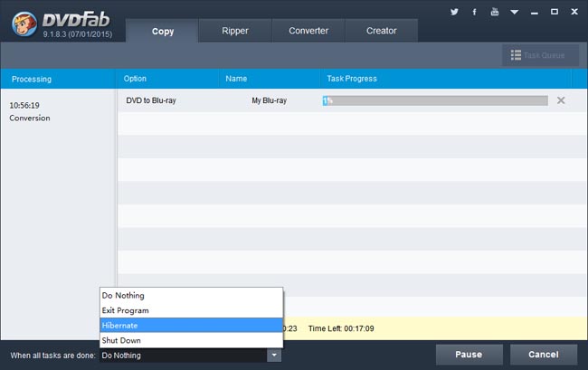Viewport: 588px width, 370px height.
Task: Switch to the Ripper tab
Action: click(235, 31)
